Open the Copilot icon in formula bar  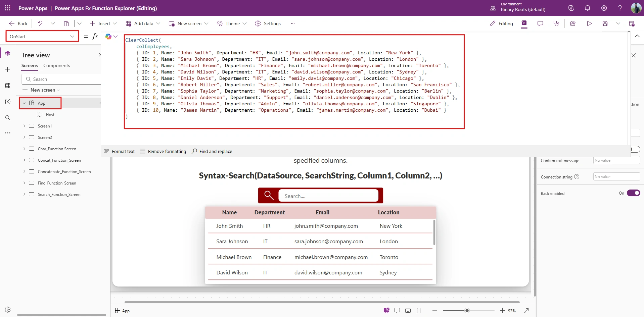108,37
